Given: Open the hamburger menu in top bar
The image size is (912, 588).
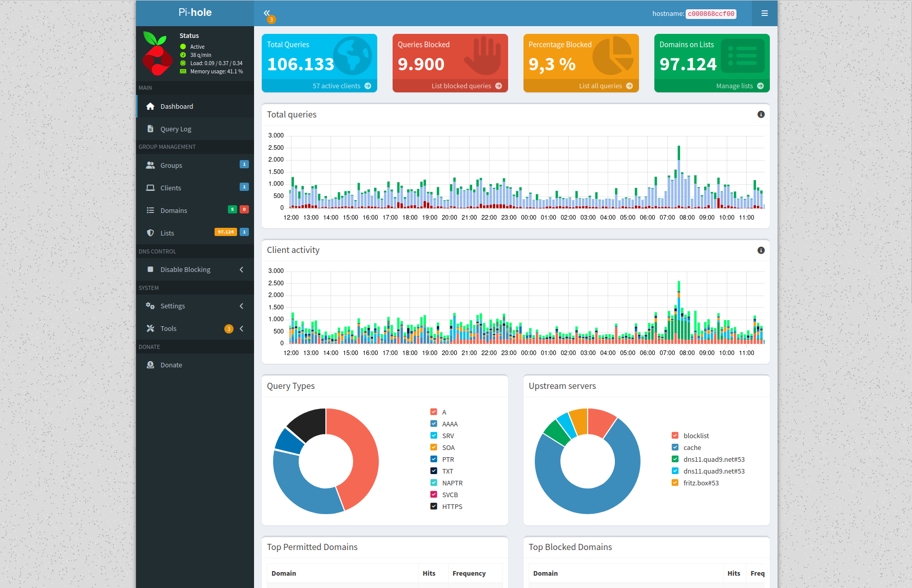Looking at the screenshot, I should pyautogui.click(x=764, y=13).
